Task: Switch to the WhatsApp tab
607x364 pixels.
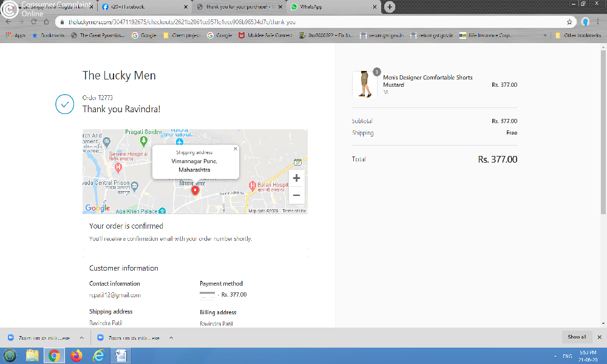Action: coord(333,7)
